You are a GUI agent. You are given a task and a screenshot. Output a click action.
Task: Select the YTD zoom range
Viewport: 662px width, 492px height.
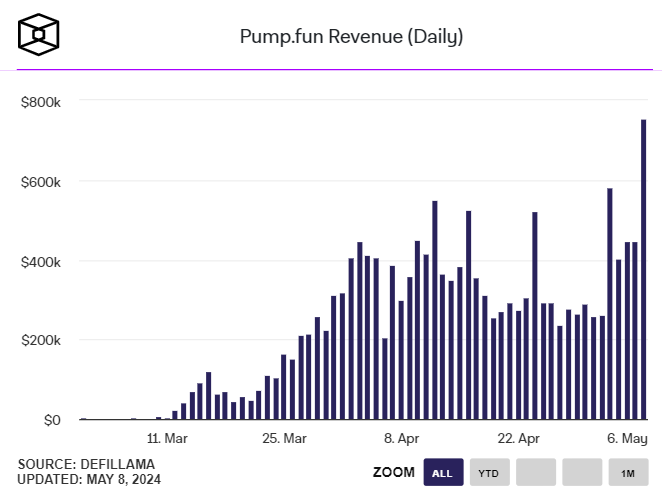coord(489,472)
